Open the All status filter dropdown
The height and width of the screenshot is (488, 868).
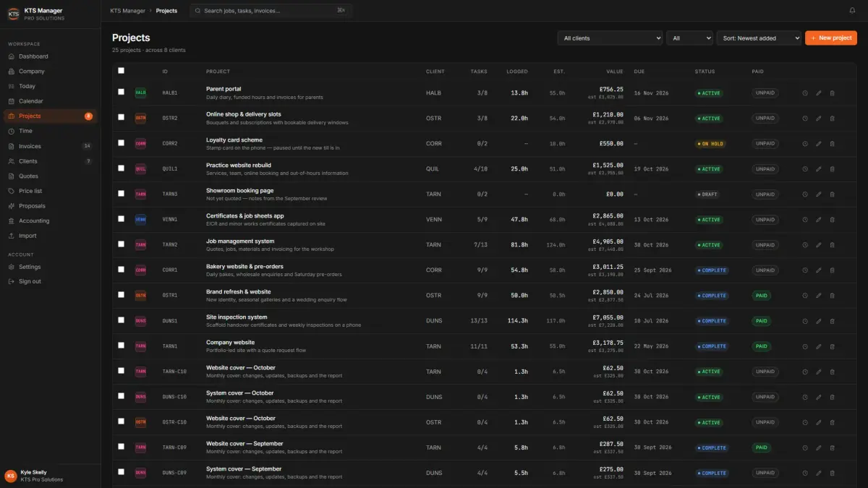coord(689,38)
